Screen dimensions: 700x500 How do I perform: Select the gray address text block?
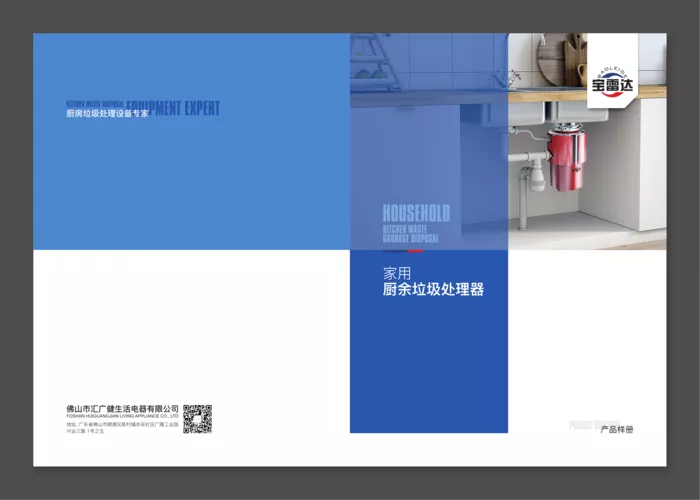[122, 428]
